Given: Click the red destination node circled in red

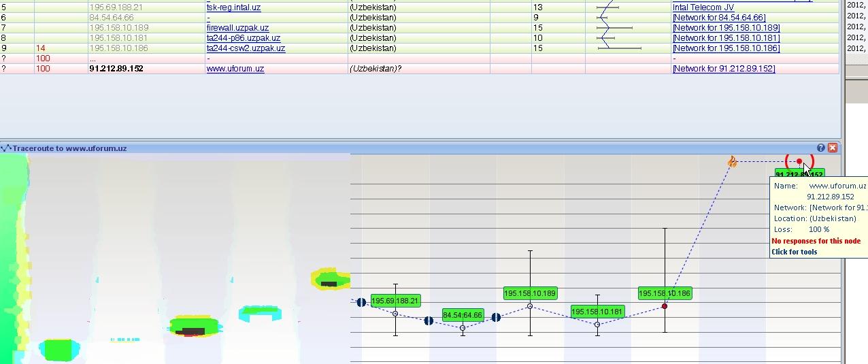Looking at the screenshot, I should click(x=799, y=162).
